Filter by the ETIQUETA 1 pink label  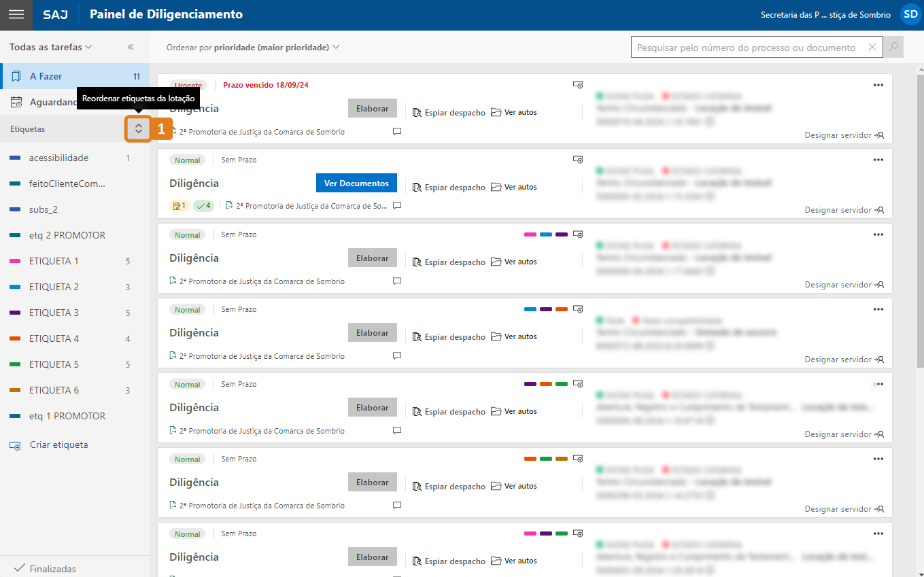point(54,261)
